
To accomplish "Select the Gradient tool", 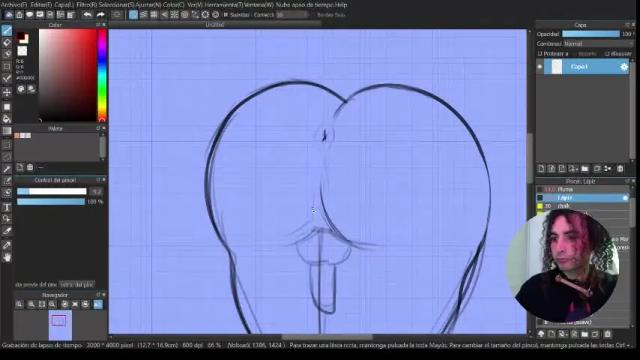I will pos(7,131).
